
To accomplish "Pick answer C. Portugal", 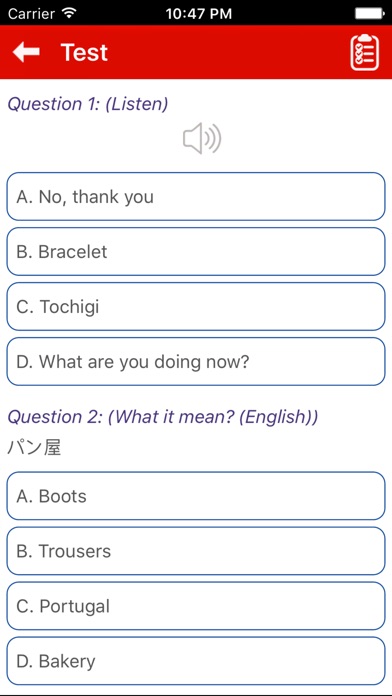I will (196, 606).
